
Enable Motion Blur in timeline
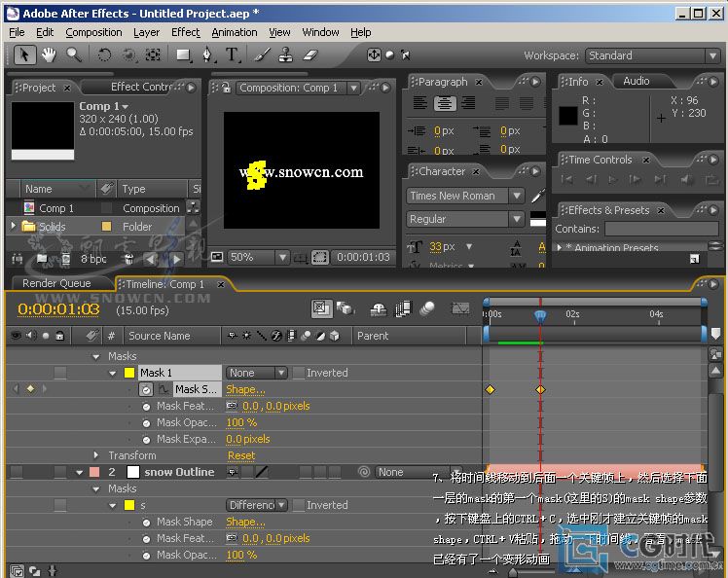426,308
